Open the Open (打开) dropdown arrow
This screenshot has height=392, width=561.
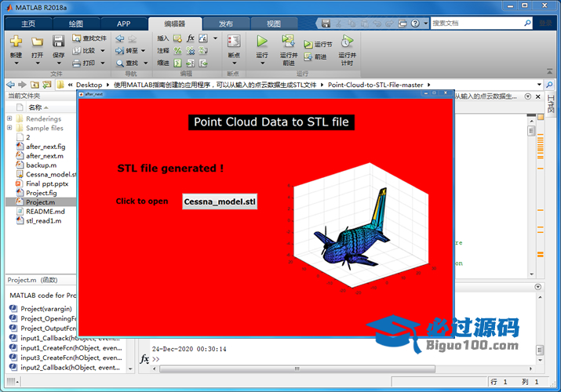(x=38, y=64)
